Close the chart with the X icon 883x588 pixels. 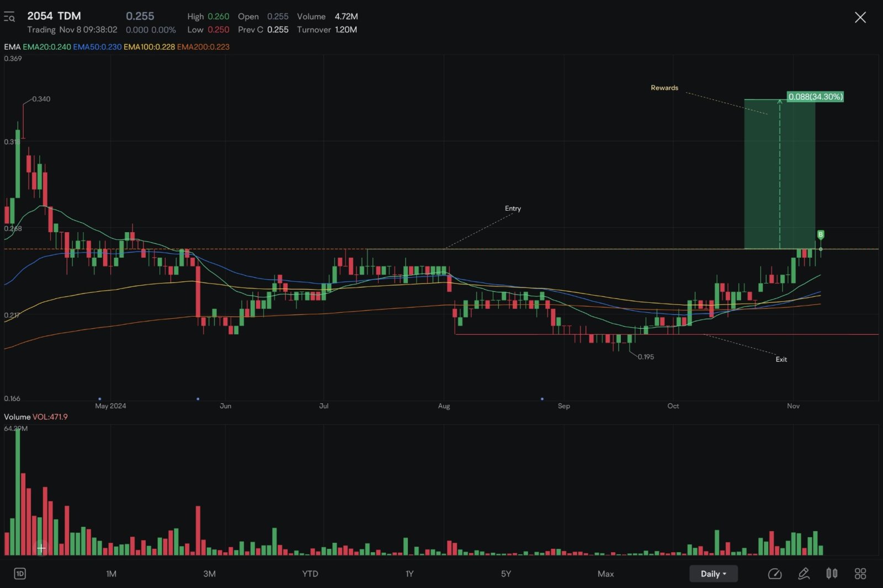[860, 18]
